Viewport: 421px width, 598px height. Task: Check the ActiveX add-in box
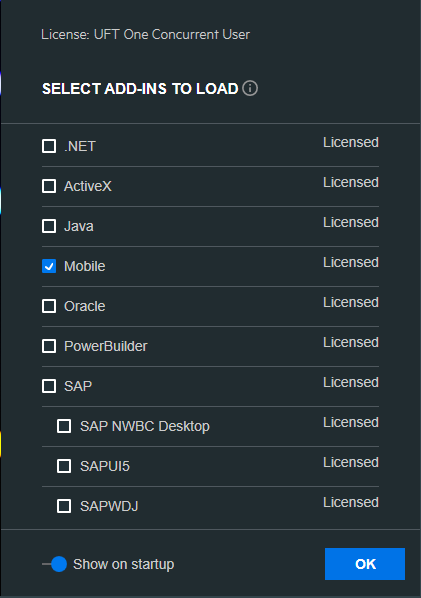point(49,186)
